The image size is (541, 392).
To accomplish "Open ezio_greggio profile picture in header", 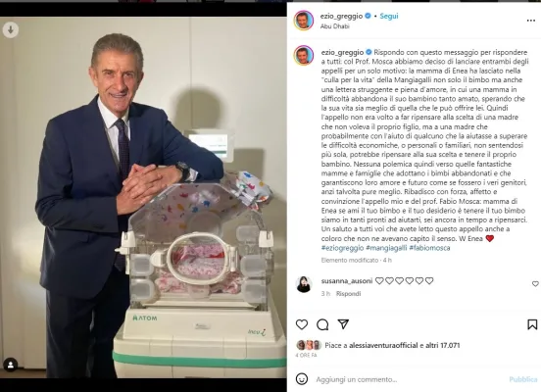I will point(304,21).
